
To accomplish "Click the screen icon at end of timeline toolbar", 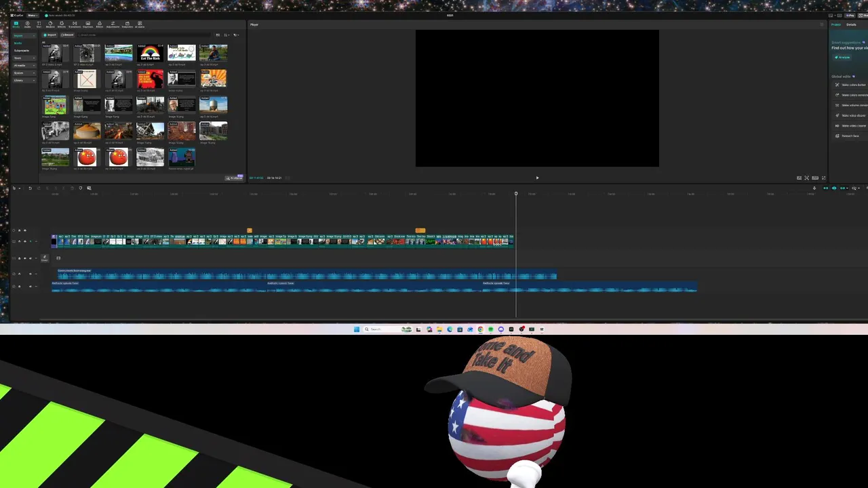I will (89, 188).
